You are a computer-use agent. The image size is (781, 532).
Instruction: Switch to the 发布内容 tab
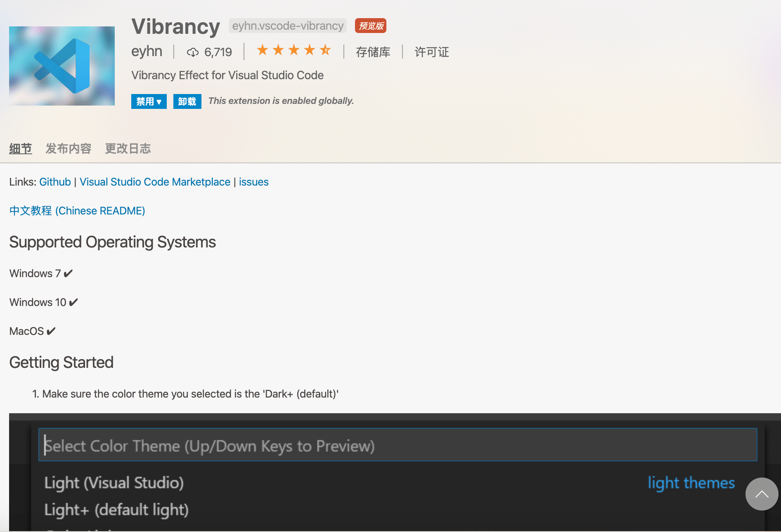[x=69, y=148]
